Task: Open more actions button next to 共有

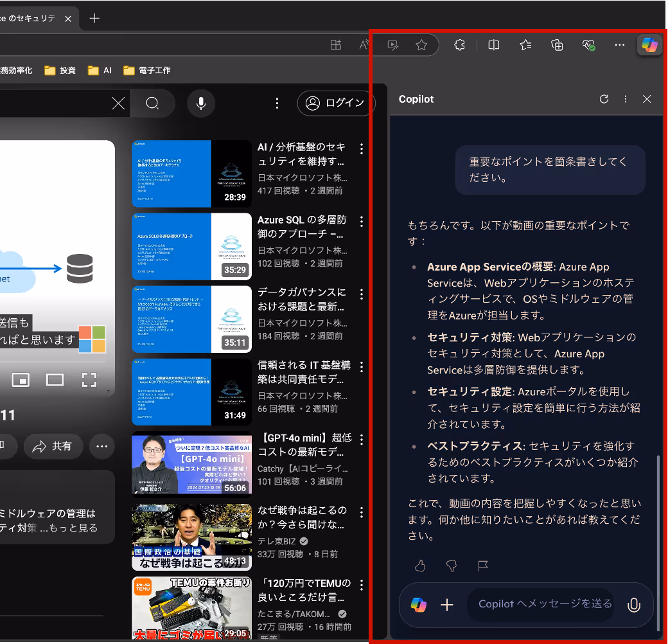Action: click(x=102, y=446)
